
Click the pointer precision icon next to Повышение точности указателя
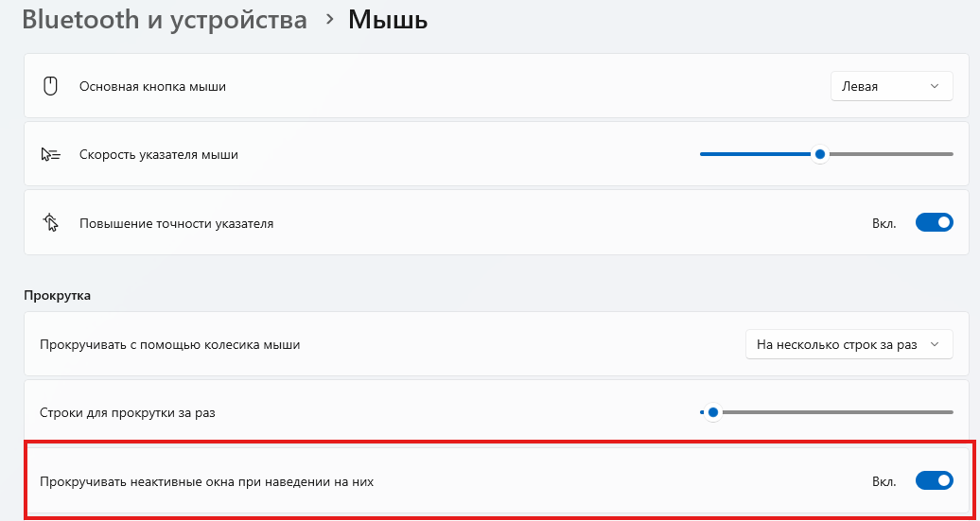point(50,222)
